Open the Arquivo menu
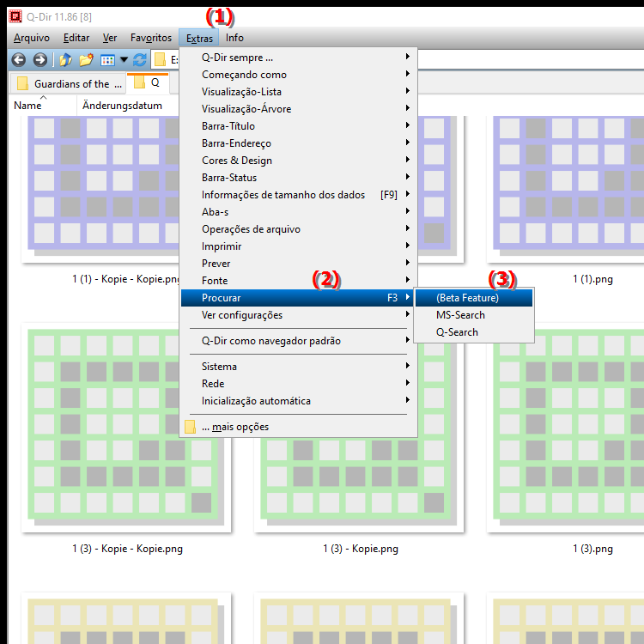 pyautogui.click(x=31, y=38)
